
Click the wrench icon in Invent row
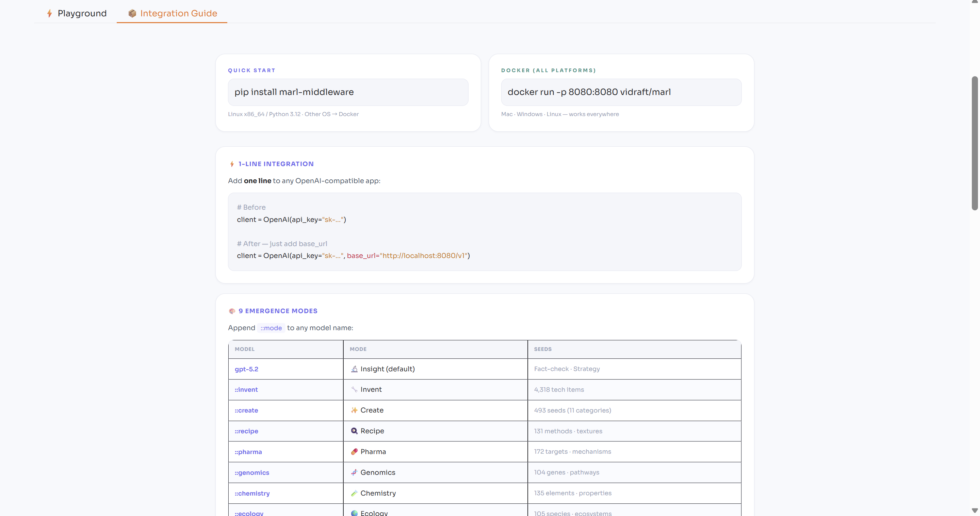[354, 389]
